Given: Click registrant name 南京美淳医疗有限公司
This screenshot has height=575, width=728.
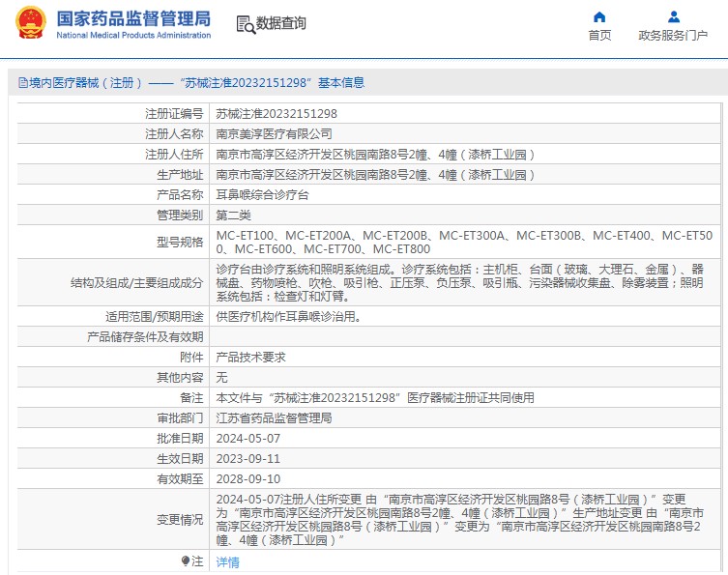Looking at the screenshot, I should coord(274,134).
